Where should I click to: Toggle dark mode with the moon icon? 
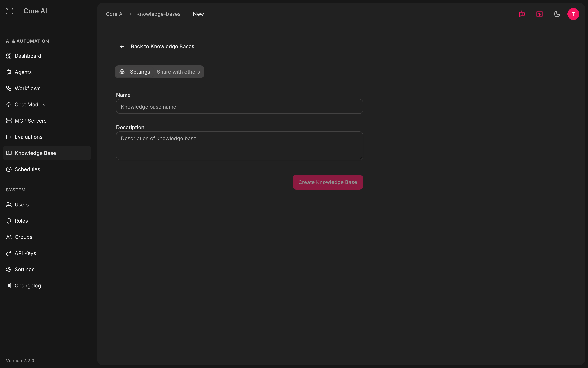coord(557,14)
